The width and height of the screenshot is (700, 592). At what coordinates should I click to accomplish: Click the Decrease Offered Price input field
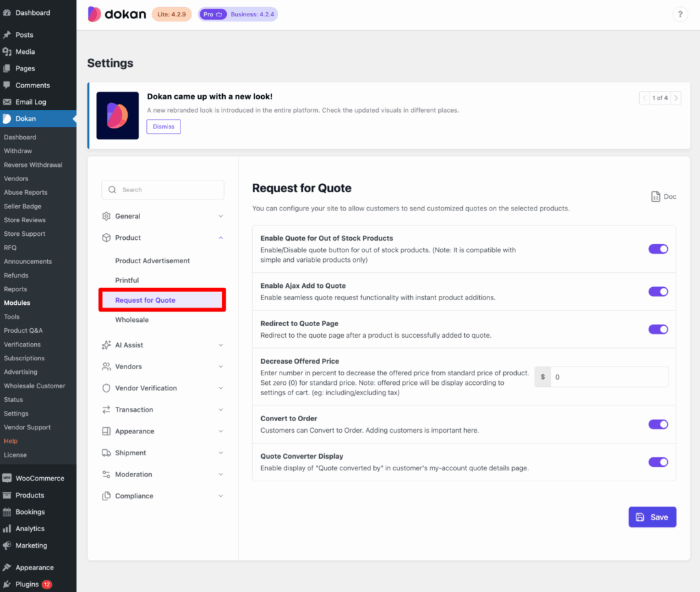click(610, 377)
